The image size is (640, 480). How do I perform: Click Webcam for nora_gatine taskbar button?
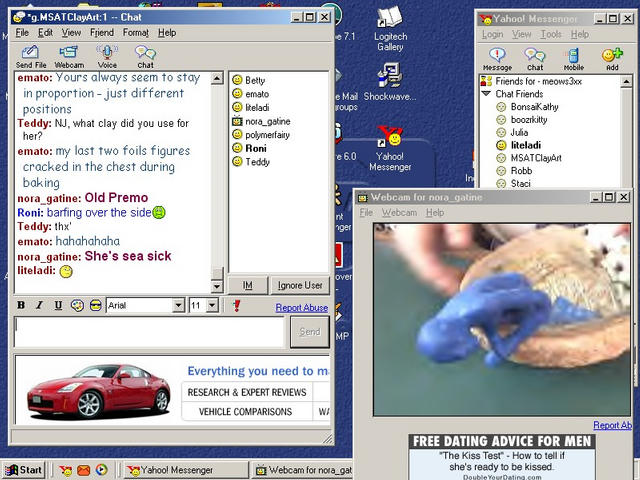(302, 470)
